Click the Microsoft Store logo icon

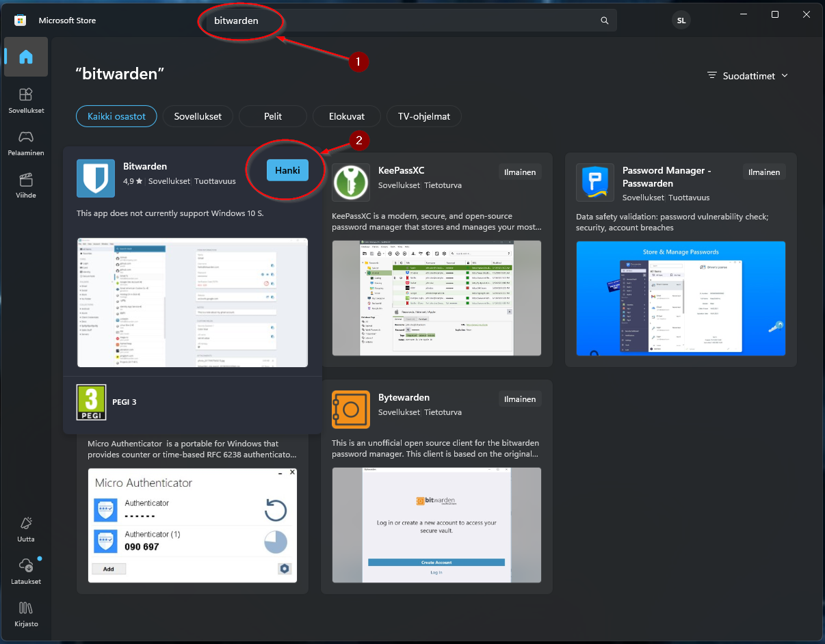click(21, 21)
